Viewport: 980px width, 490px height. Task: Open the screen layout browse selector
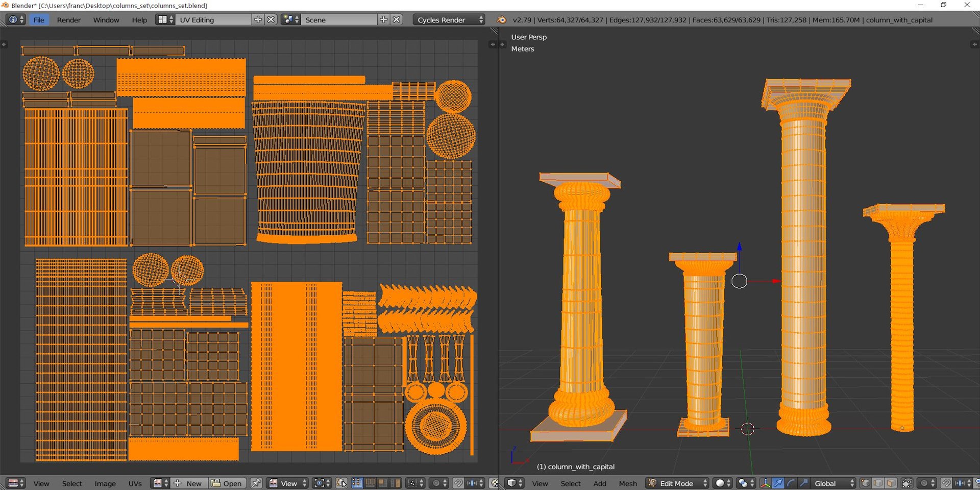165,19
